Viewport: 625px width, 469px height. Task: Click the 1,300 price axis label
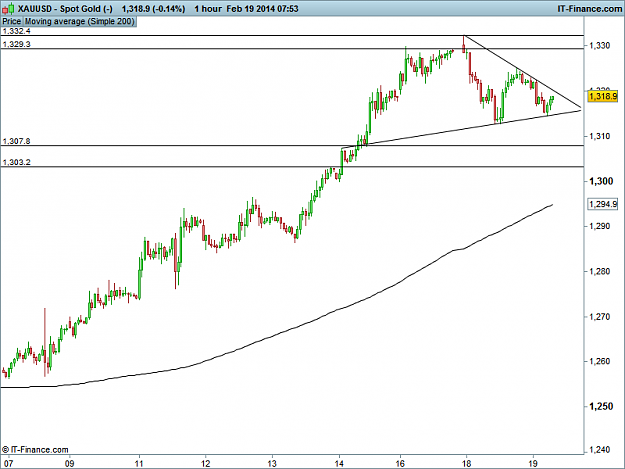[x=601, y=181]
